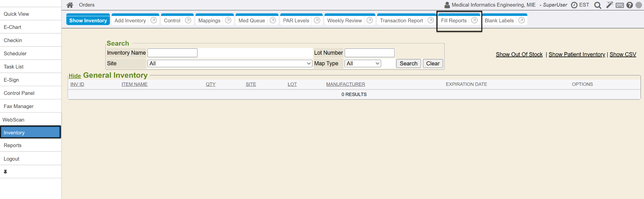Hide the General Inventory section
The image size is (644, 199).
(x=75, y=76)
